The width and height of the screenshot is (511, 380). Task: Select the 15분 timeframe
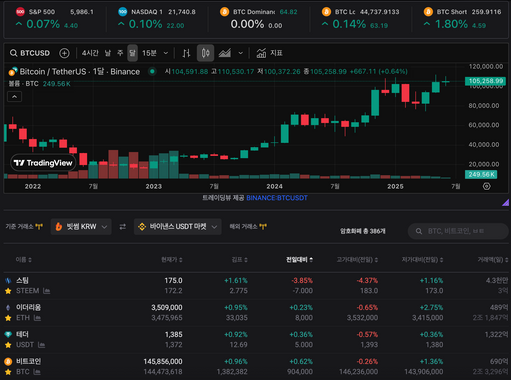coord(149,53)
